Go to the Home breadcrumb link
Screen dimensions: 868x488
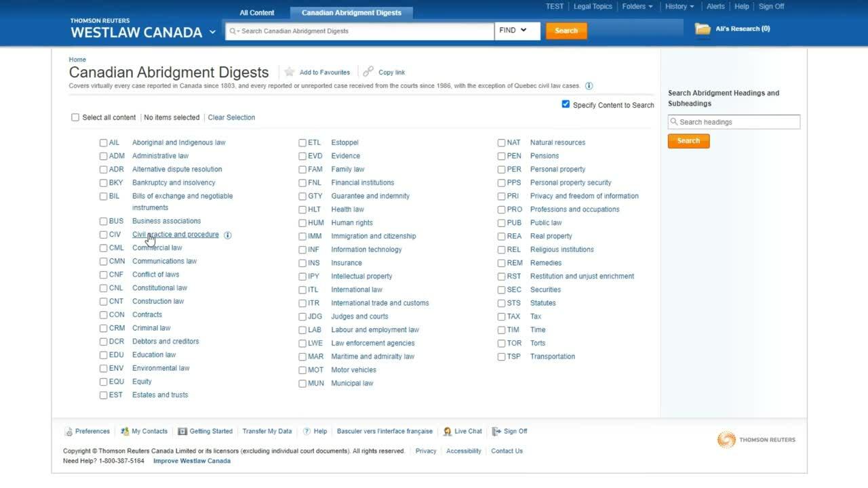77,60
